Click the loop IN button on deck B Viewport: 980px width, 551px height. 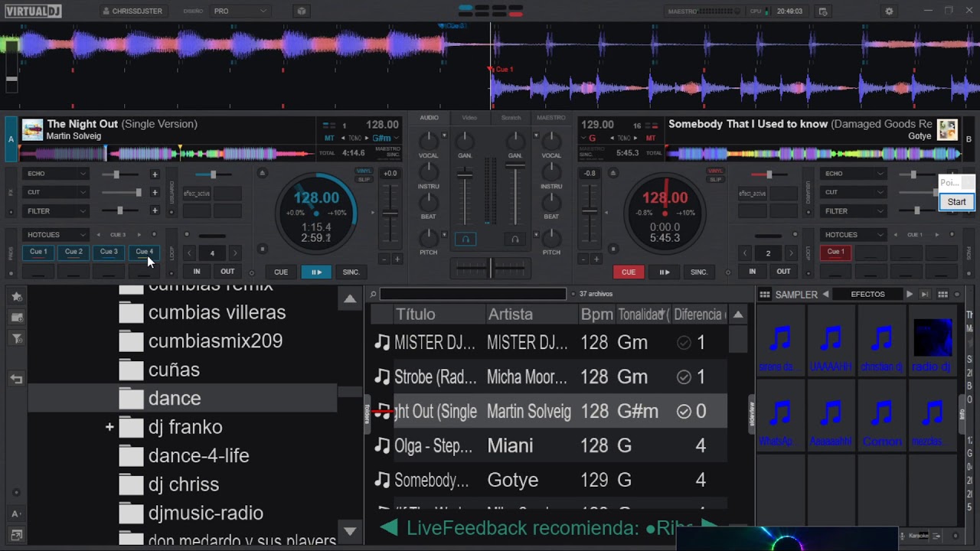[752, 272]
